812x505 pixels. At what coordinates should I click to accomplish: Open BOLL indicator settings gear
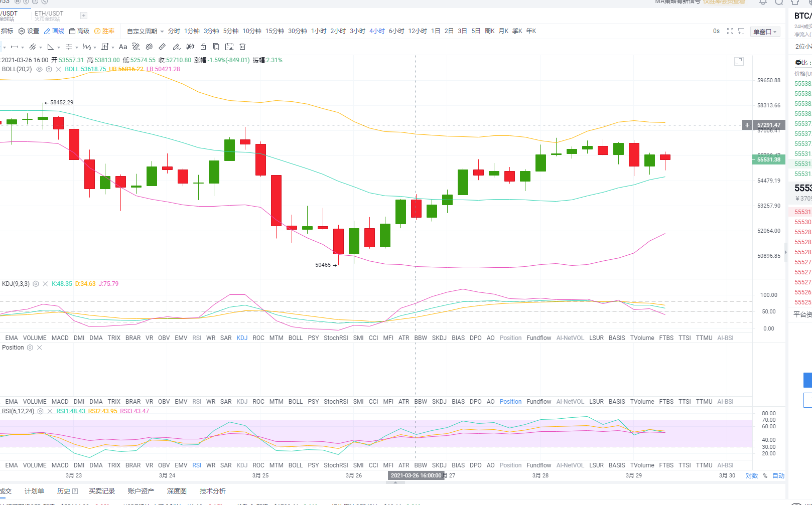[x=49, y=69]
